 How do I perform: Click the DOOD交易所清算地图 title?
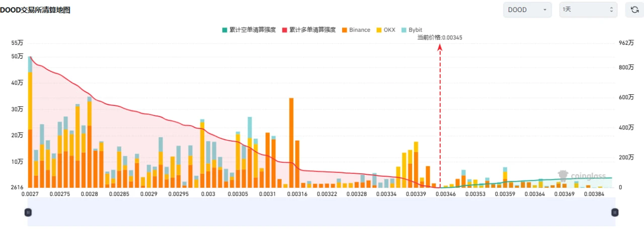[35, 10]
